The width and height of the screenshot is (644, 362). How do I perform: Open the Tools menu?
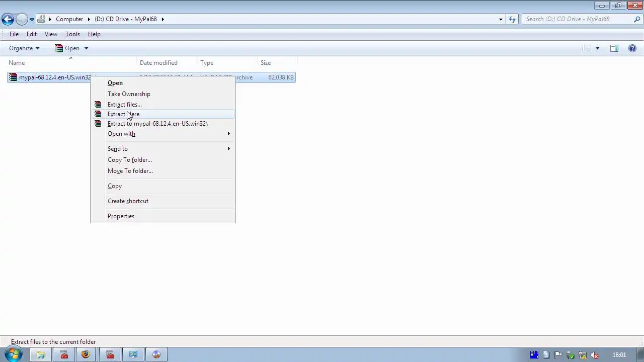point(72,34)
